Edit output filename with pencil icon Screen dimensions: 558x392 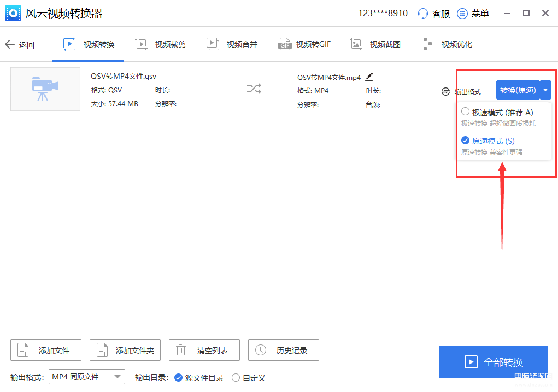(369, 77)
